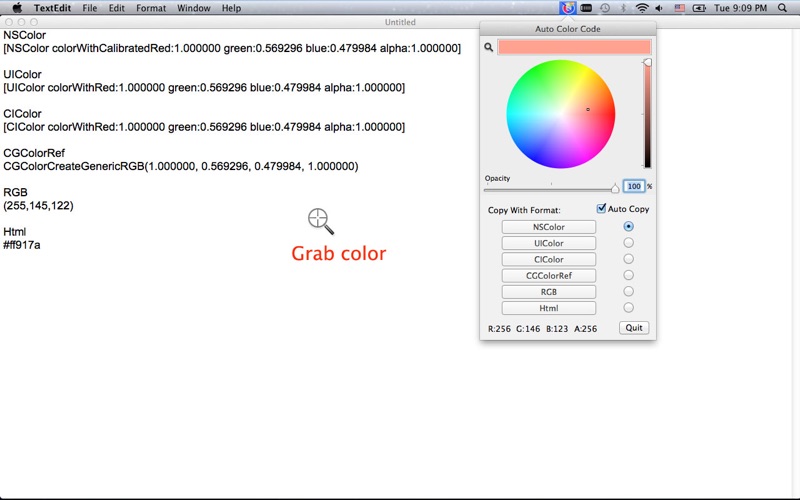This screenshot has height=500, width=800.
Task: Click the (255,145,122) RGB value text
Action: (x=38, y=206)
